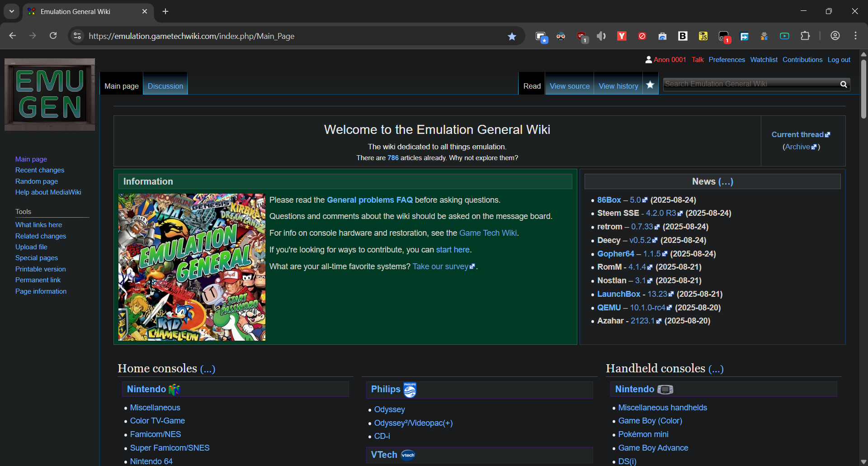Viewport: 868px width, 466px height.
Task: Open Recent changes in the sidebar
Action: point(40,170)
